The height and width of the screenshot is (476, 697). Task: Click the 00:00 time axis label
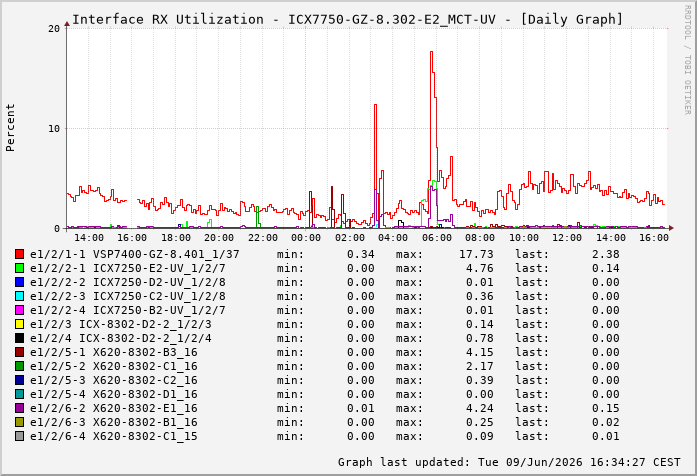coord(306,238)
